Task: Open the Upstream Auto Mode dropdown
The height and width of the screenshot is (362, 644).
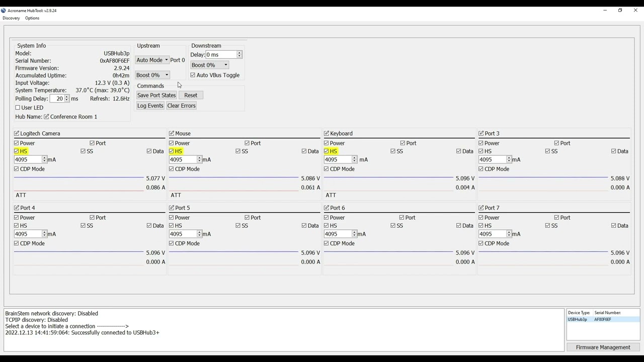Action: [152, 60]
